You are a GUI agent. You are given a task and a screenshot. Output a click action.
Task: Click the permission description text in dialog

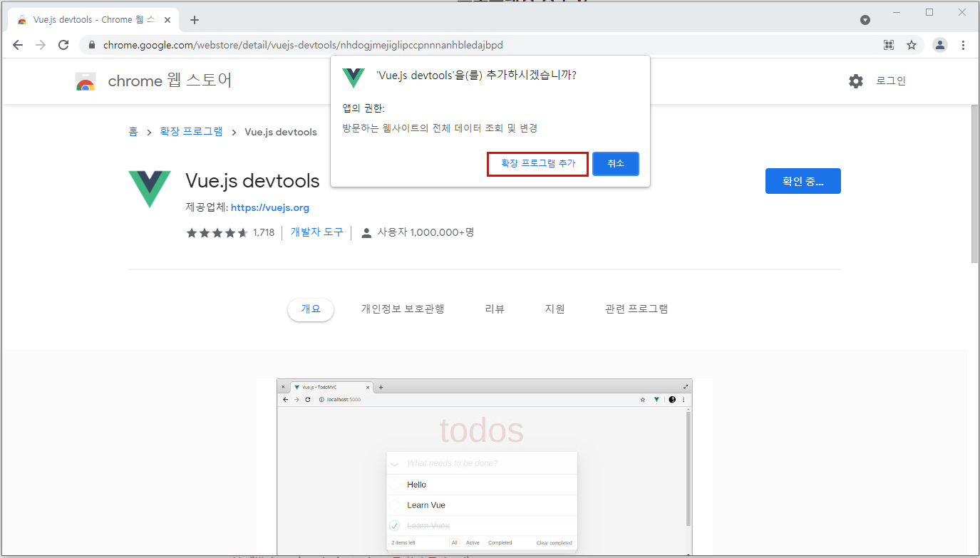coord(440,128)
